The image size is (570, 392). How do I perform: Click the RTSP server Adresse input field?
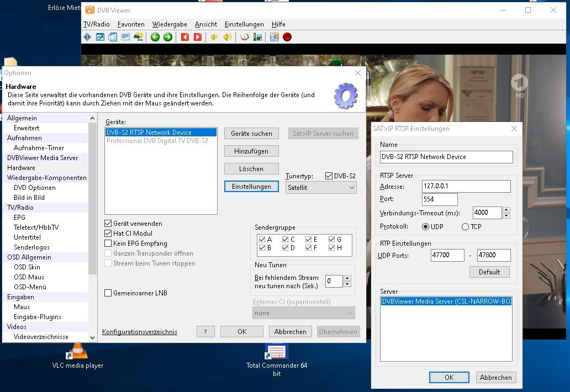466,186
